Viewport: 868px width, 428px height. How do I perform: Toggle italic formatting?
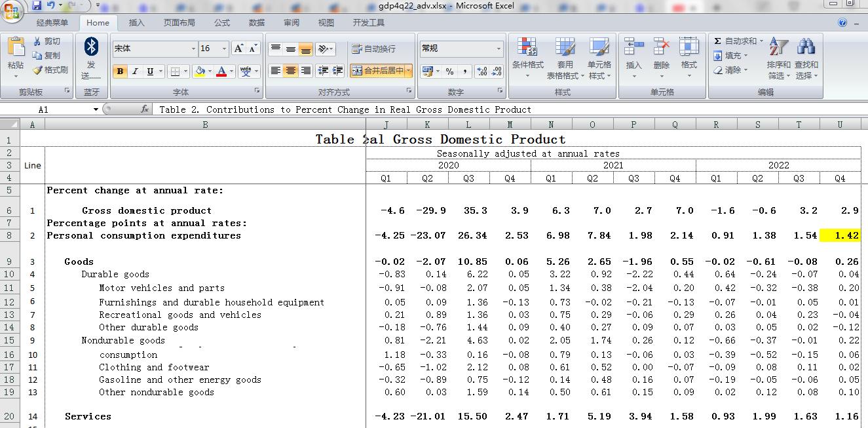(x=135, y=71)
